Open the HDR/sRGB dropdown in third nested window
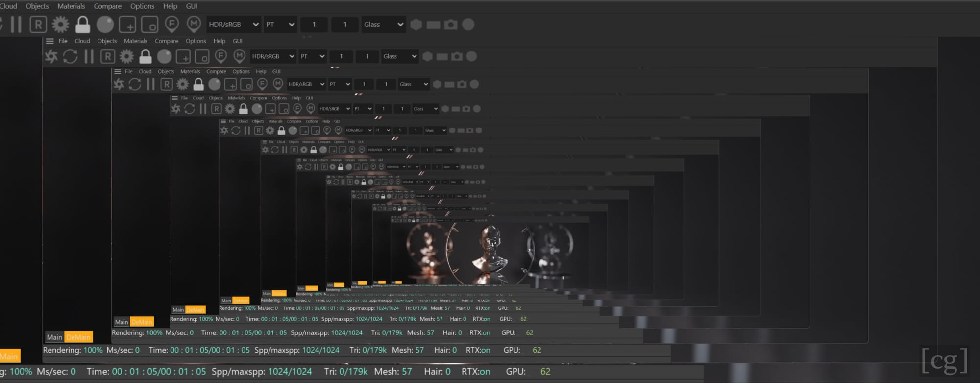 click(307, 84)
